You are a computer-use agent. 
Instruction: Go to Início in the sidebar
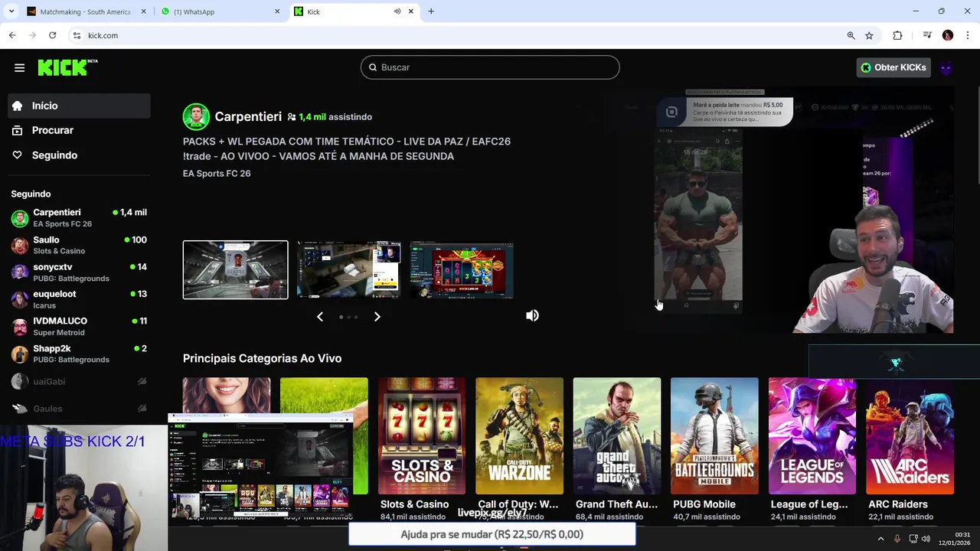point(79,106)
